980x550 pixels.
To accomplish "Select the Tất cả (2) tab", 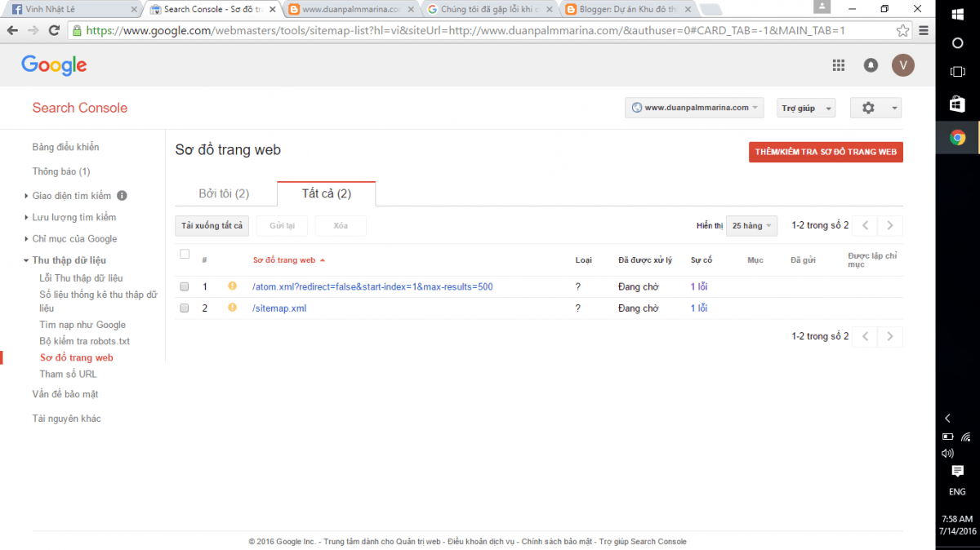I will point(326,193).
